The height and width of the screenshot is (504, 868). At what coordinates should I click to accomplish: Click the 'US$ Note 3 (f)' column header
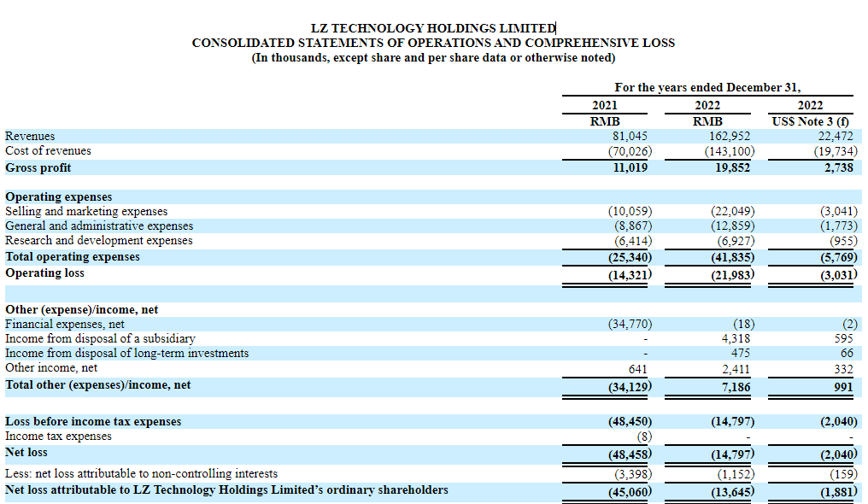811,121
